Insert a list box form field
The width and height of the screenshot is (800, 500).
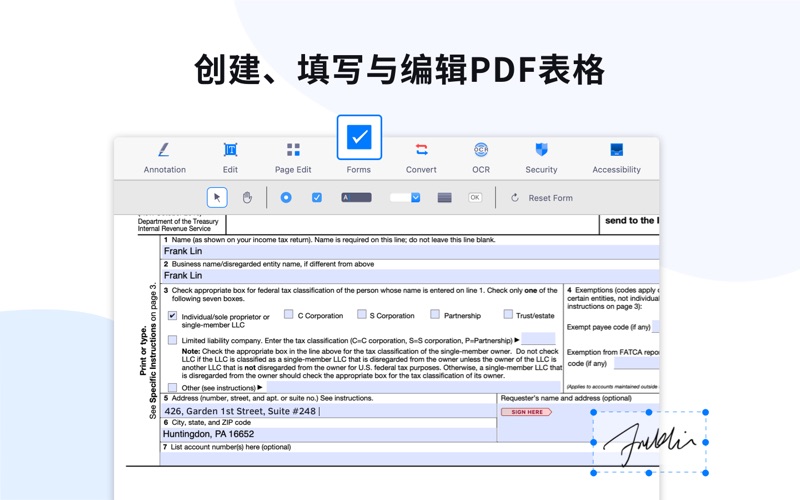(444, 197)
